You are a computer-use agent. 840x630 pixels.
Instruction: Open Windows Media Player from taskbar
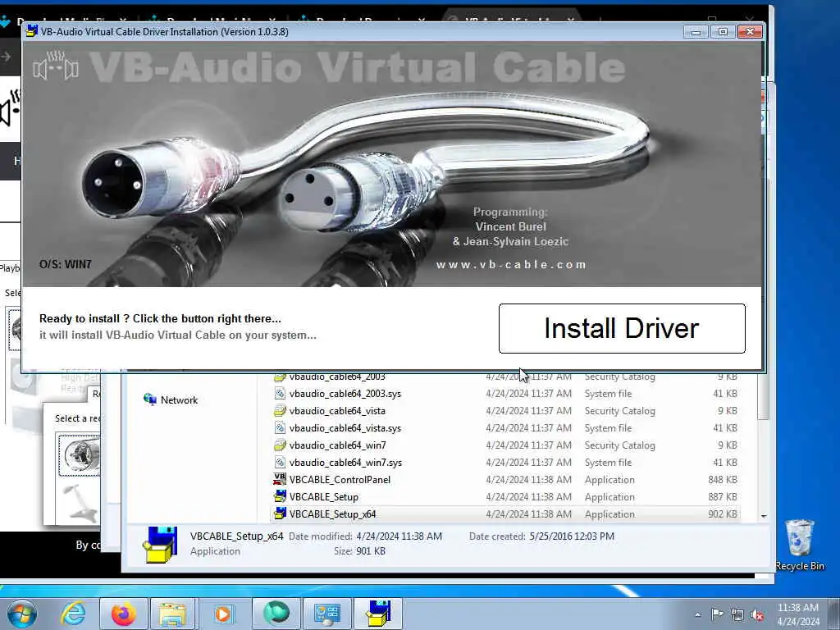point(224,614)
